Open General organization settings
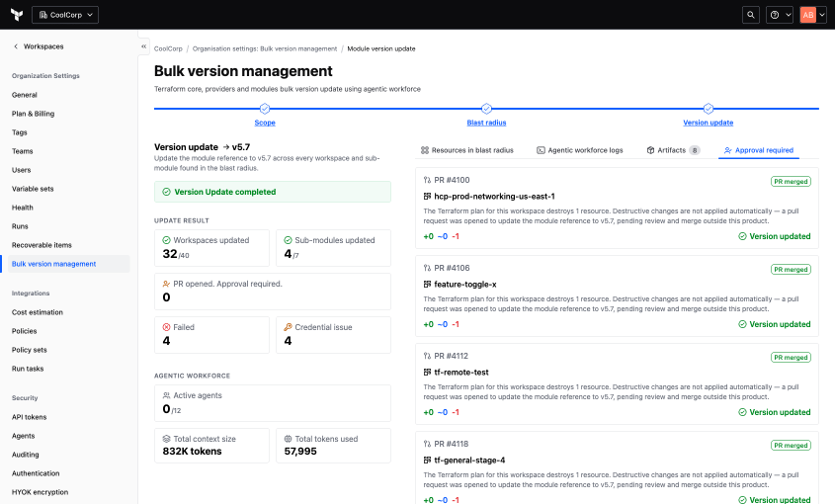 (25, 95)
